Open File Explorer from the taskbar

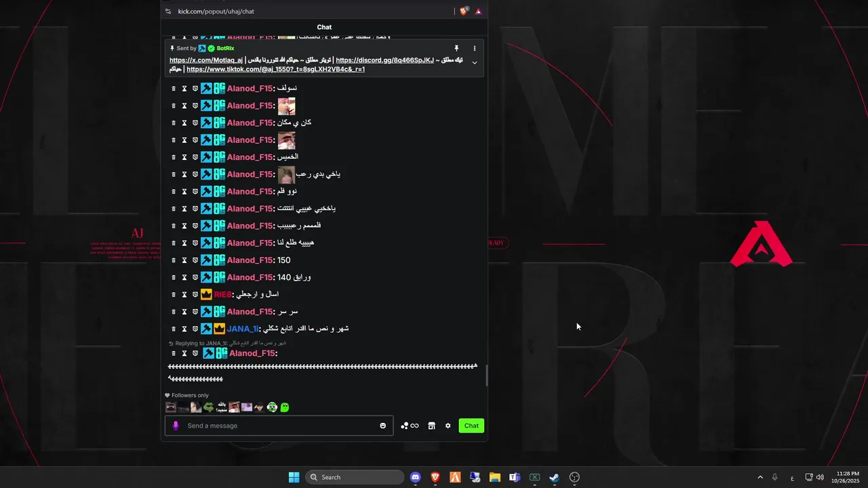click(x=494, y=477)
